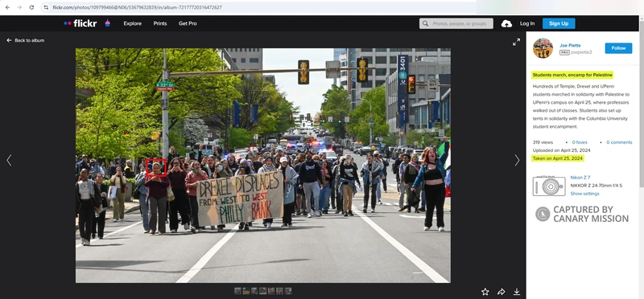
Task: Follow Joe Piette
Action: 618,48
